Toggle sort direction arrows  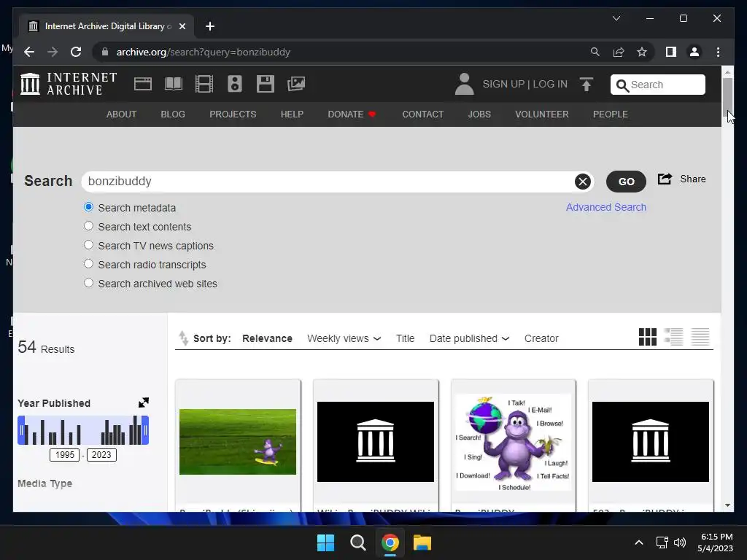[183, 338]
